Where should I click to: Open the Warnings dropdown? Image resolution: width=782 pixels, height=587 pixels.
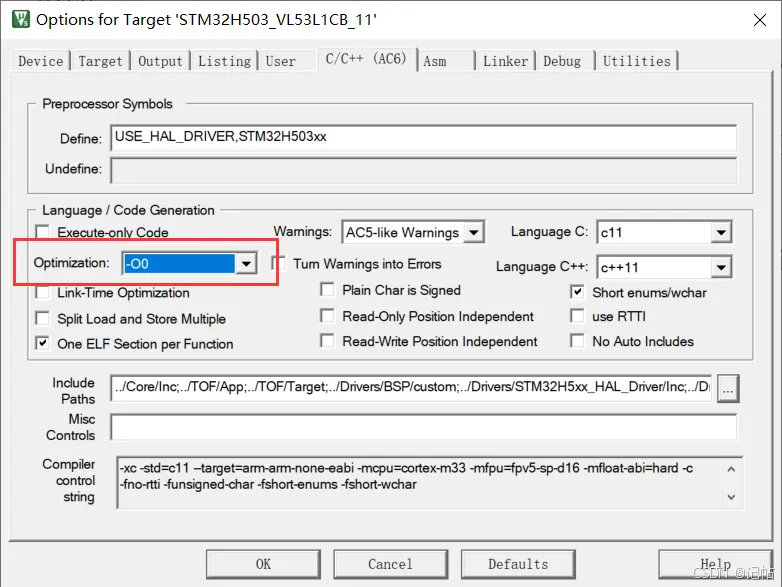474,232
